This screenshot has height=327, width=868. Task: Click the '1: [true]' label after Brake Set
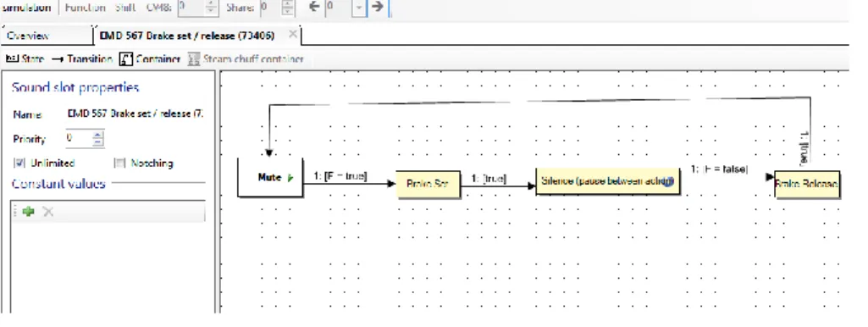489,179
